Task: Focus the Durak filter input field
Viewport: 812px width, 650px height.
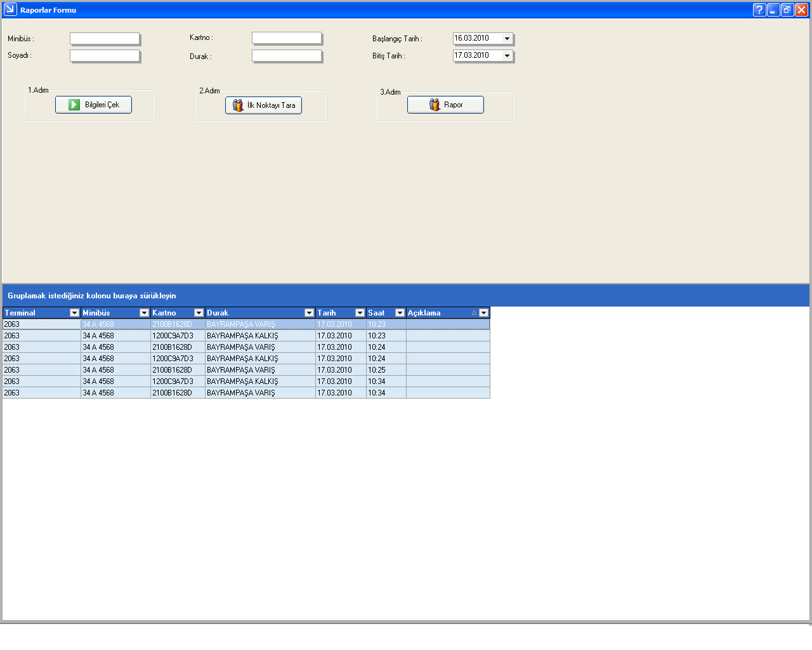Action: pyautogui.click(x=287, y=56)
